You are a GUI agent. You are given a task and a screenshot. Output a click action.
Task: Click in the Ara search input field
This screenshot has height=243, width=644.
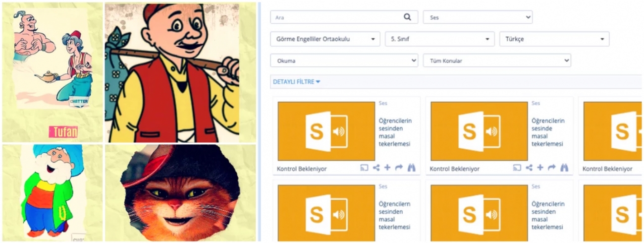(x=337, y=17)
